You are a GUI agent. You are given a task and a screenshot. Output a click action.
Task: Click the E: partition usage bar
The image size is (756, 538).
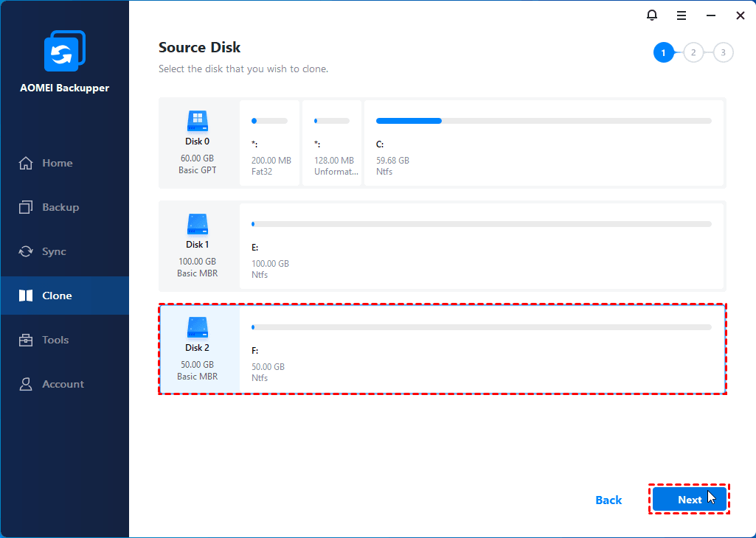482,224
